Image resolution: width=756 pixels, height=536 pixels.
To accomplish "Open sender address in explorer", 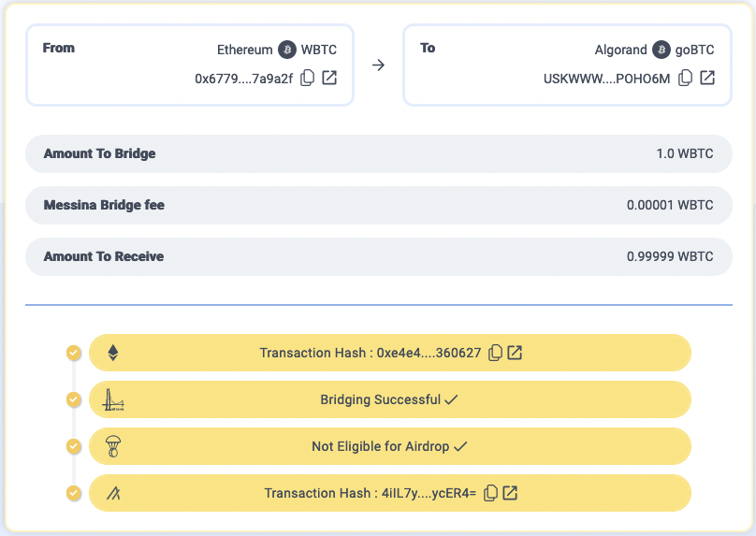I will [329, 79].
